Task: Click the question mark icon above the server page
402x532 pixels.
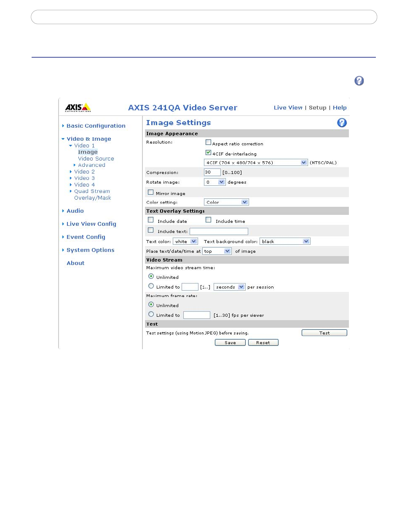Action: tap(359, 81)
